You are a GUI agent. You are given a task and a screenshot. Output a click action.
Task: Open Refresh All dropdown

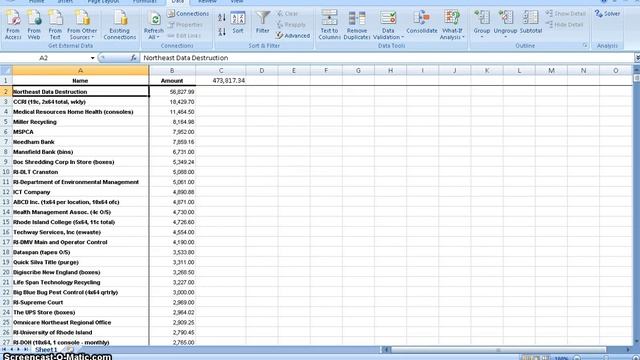click(x=154, y=25)
